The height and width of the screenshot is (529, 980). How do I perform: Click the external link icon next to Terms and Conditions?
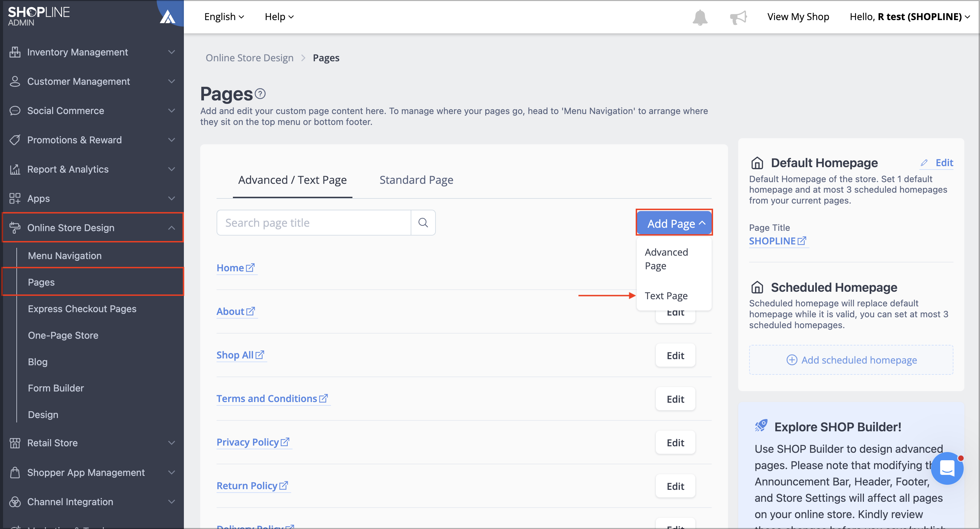pos(323,399)
